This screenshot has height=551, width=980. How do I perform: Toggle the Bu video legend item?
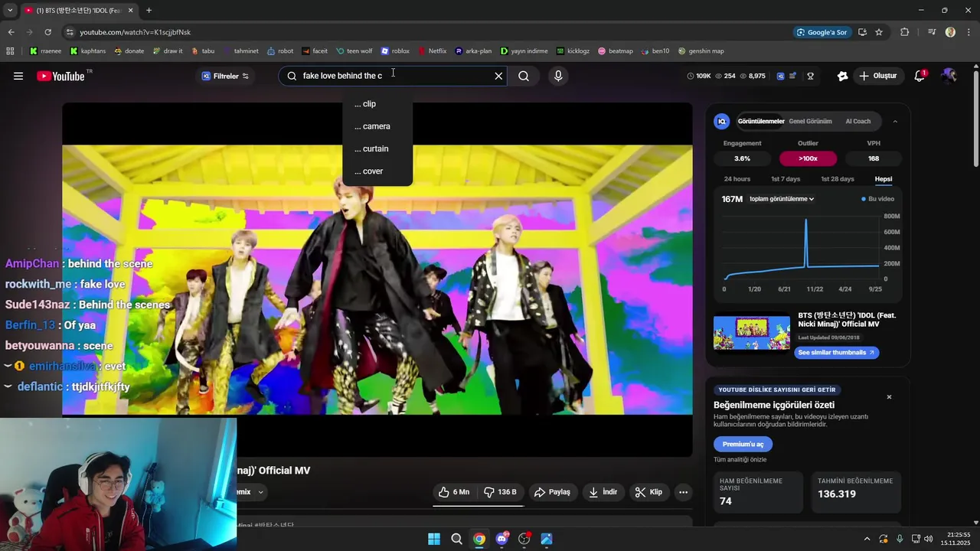878,199
